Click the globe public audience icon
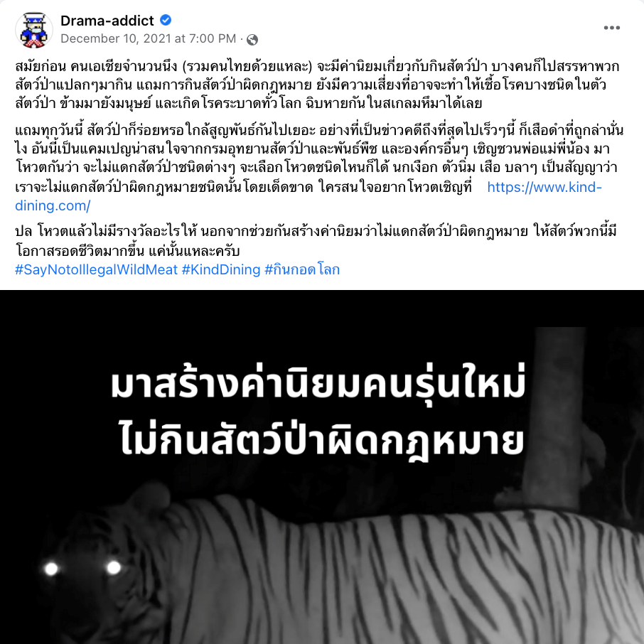Image resolution: width=644 pixels, height=644 pixels. pos(252,39)
